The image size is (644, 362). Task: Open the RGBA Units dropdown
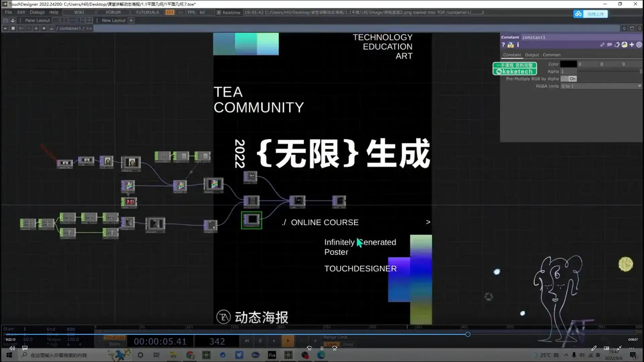(638, 86)
